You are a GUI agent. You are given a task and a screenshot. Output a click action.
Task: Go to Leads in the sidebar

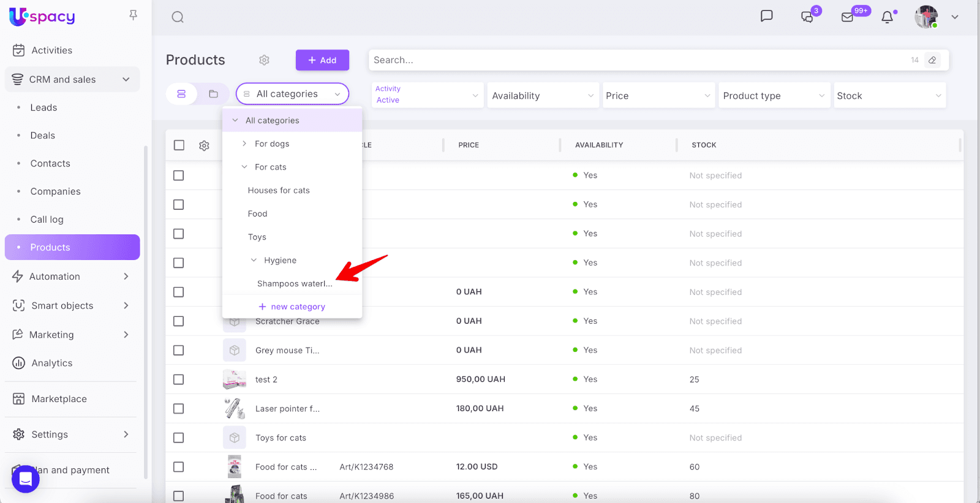coord(43,108)
